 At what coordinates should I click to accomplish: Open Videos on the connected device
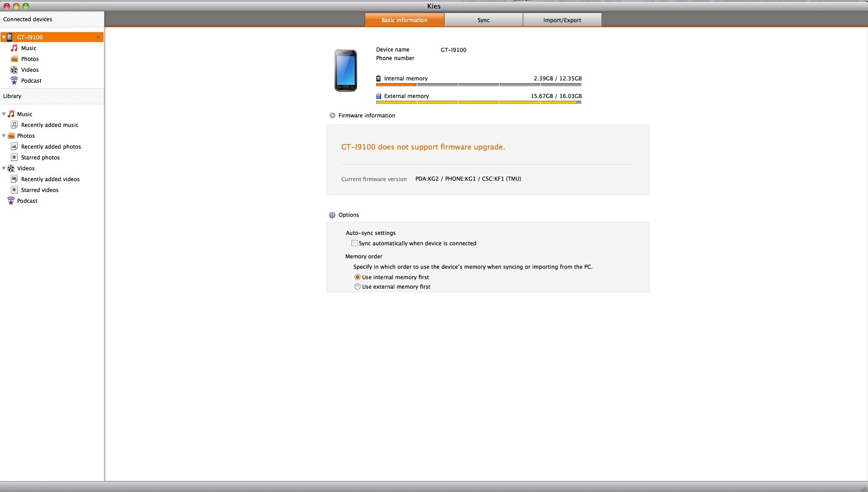tap(30, 70)
